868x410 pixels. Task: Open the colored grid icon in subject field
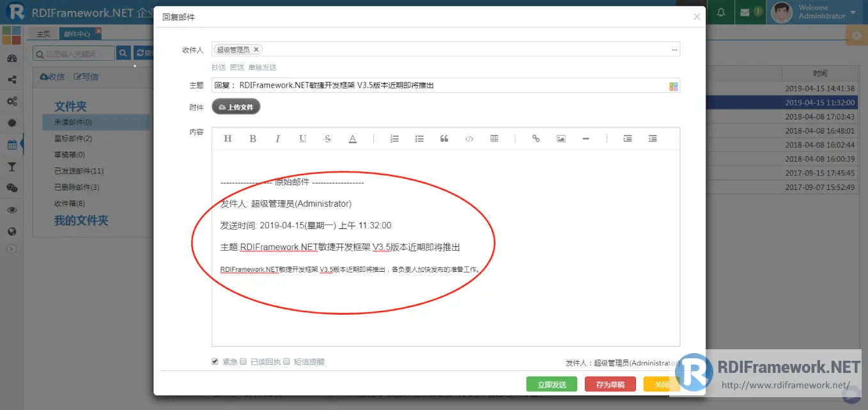point(673,86)
